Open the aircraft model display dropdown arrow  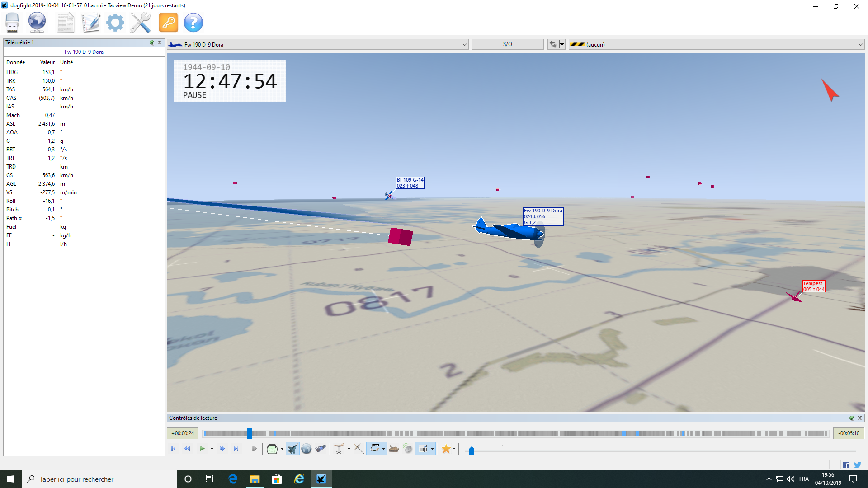[x=349, y=449]
